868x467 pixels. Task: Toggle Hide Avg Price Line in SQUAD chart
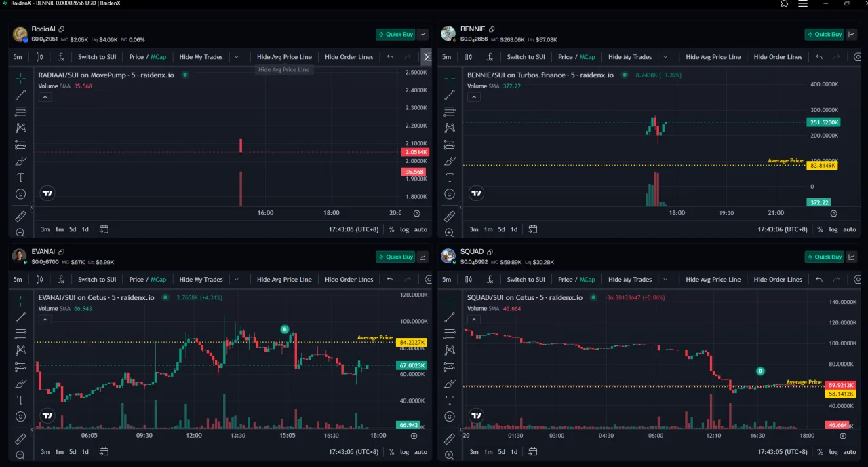tap(713, 280)
